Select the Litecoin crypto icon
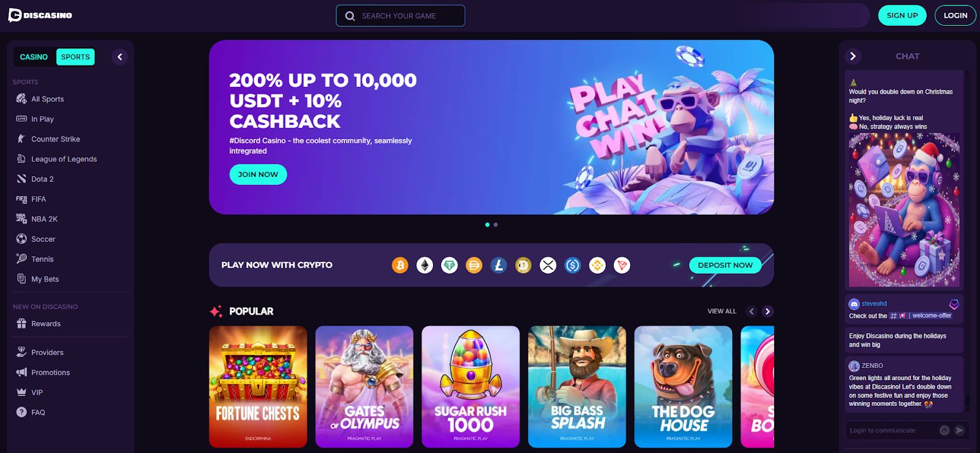 tap(499, 265)
